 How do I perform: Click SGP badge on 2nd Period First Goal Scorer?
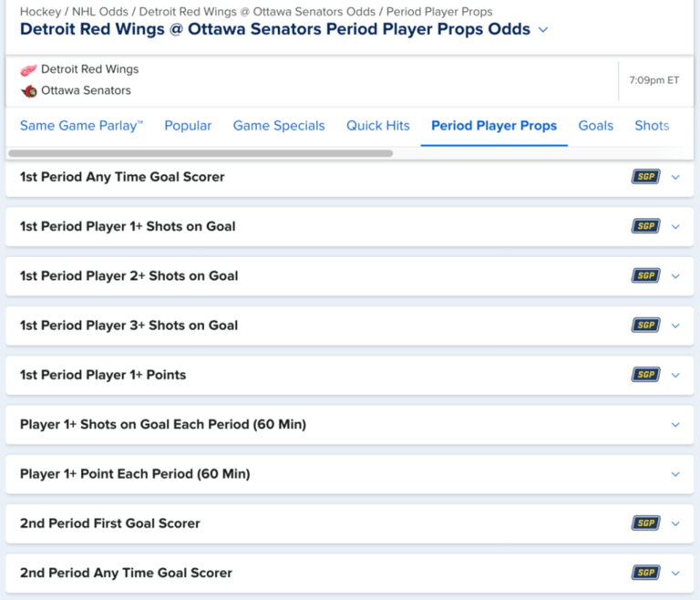(x=645, y=523)
